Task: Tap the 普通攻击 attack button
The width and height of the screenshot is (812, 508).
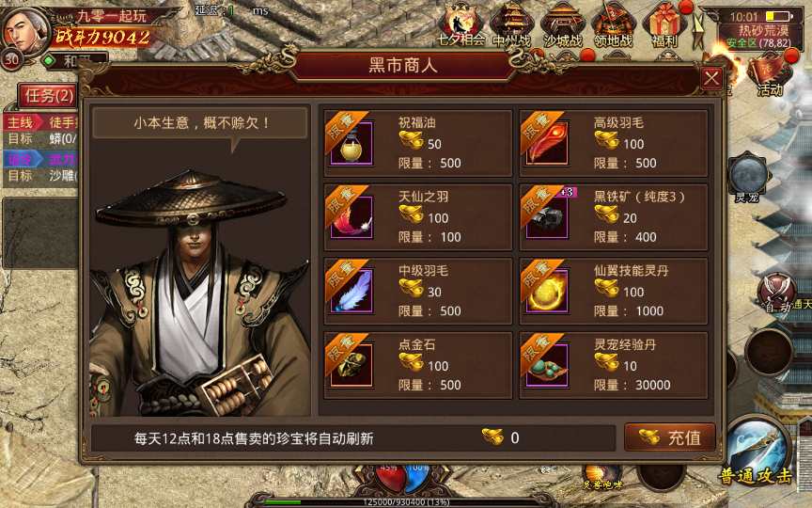Action: (757, 452)
